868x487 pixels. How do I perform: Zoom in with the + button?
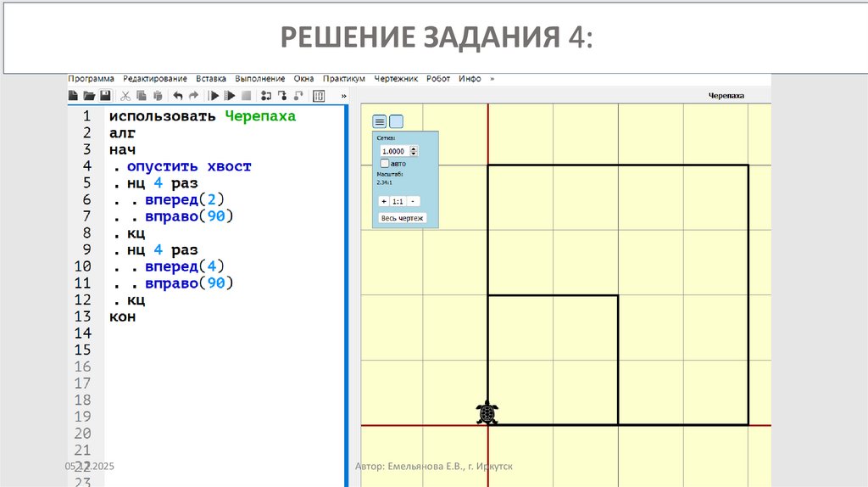coord(384,202)
